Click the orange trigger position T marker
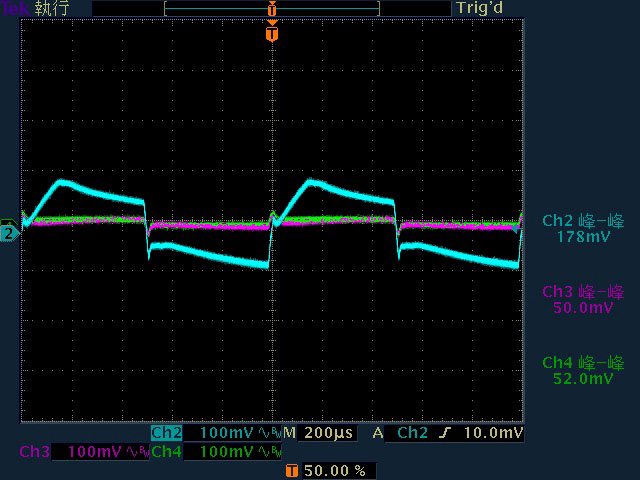The width and height of the screenshot is (640, 480). [x=272, y=34]
